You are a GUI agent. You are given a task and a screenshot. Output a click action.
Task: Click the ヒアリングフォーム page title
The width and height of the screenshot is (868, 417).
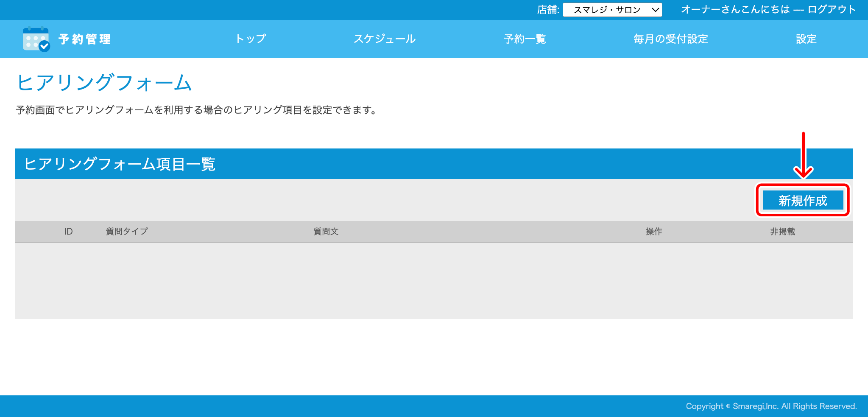tap(104, 82)
